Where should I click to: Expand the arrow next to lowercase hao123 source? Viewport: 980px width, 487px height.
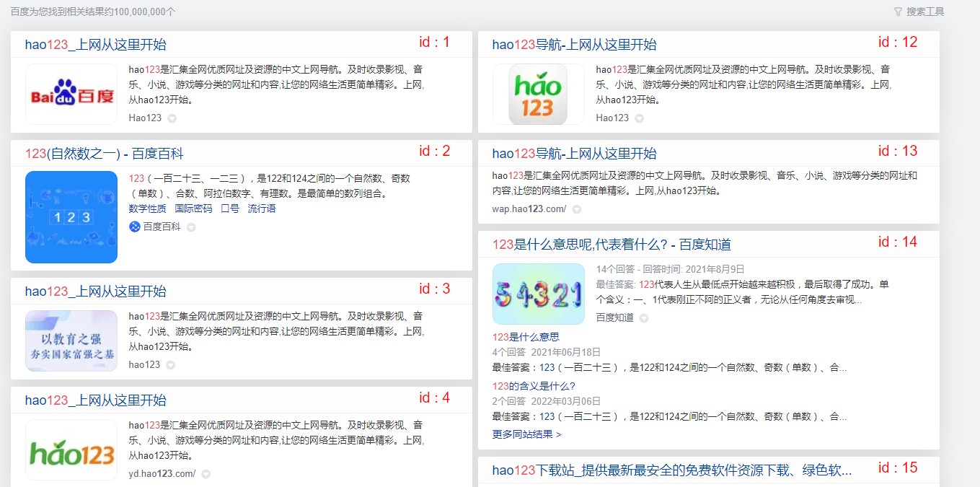[x=170, y=365]
